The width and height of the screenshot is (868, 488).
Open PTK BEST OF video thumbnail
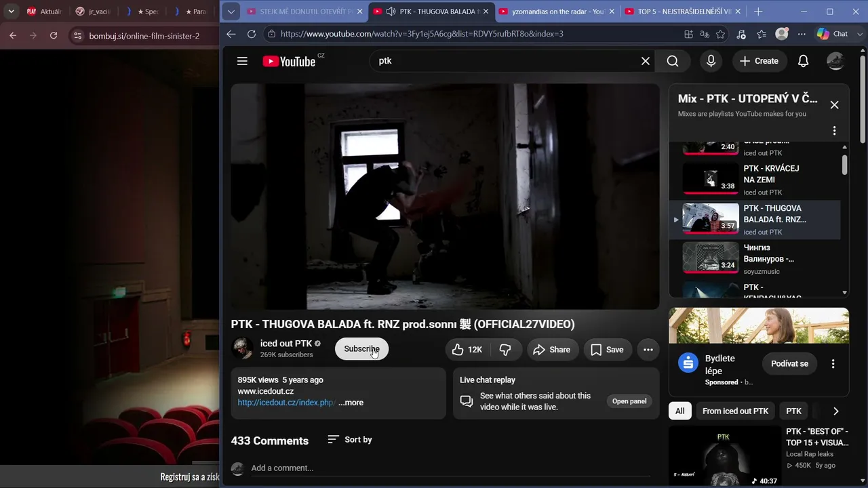click(x=724, y=456)
